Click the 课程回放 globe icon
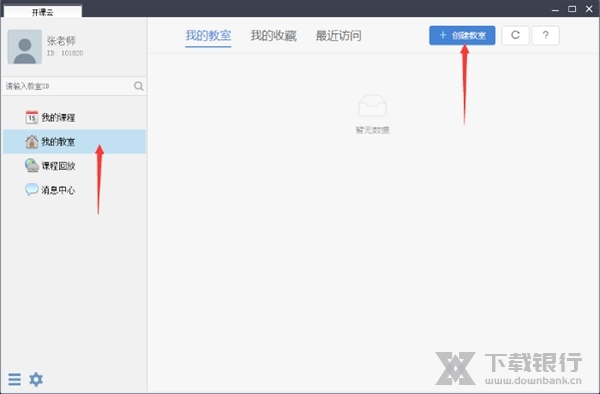 (x=32, y=166)
